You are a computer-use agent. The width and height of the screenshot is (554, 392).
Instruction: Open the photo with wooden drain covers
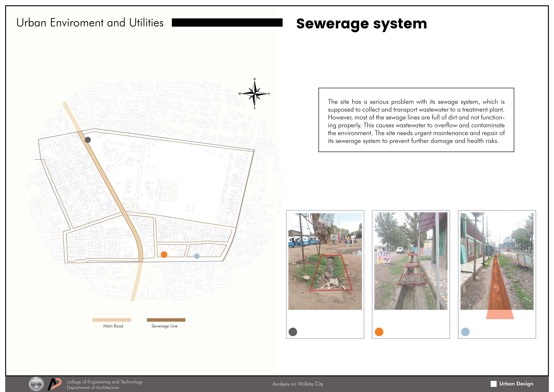[411, 261]
